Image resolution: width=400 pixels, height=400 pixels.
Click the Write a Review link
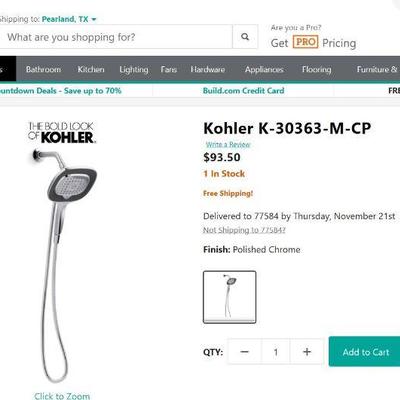coord(228,144)
